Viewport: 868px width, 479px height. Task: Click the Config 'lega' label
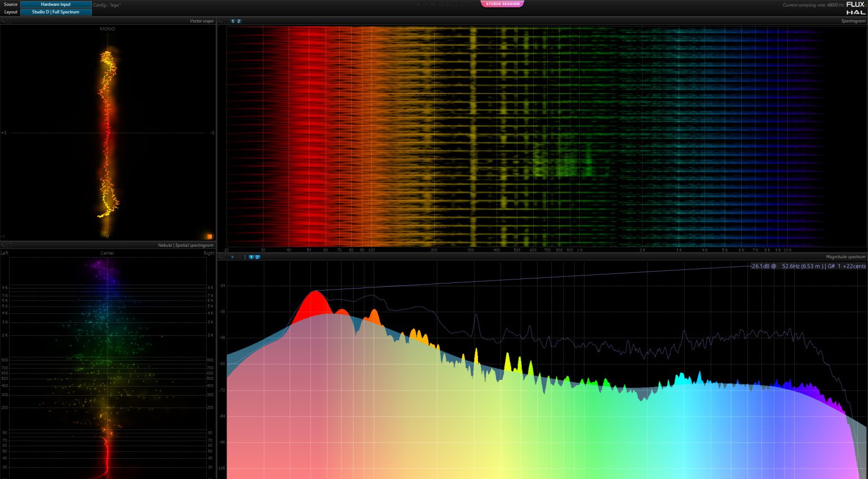pyautogui.click(x=107, y=5)
